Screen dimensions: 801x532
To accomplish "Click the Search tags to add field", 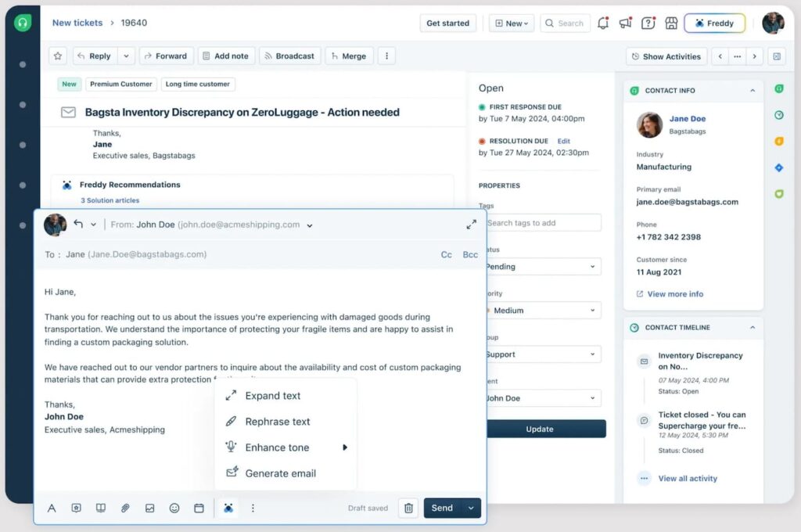I will click(x=543, y=223).
